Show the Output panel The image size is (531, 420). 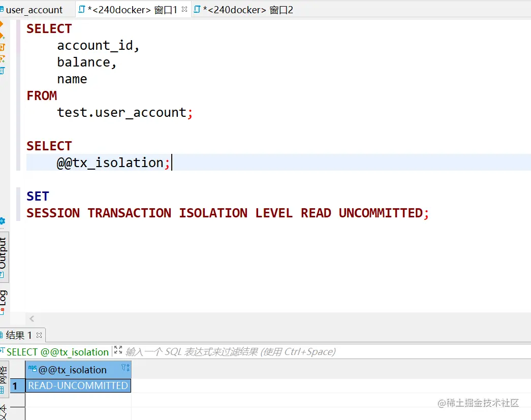pyautogui.click(x=4, y=257)
